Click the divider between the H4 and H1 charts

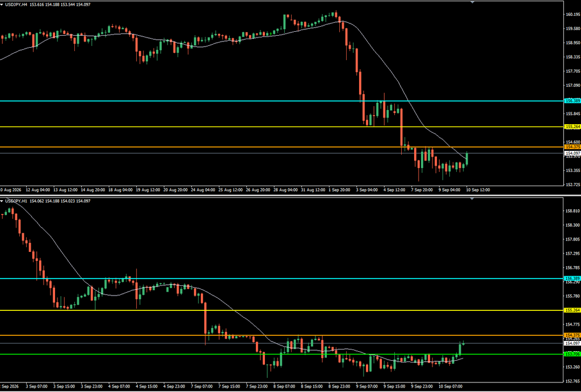(x=290, y=195)
